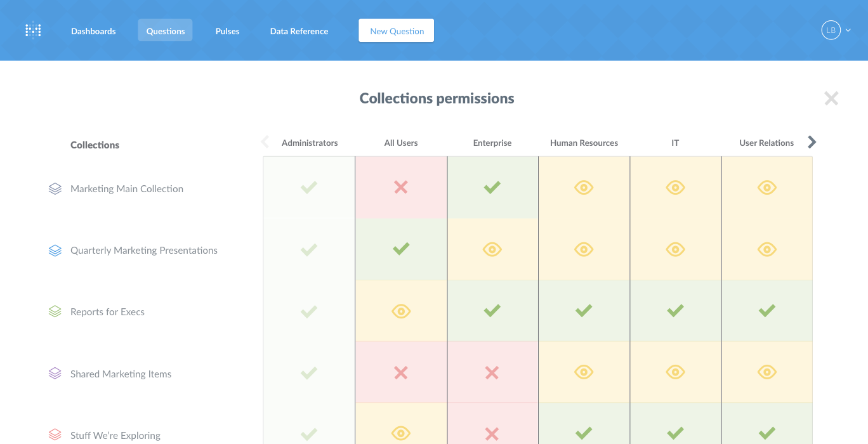Toggle Enterprise eye for Quarterly Marketing Presentations
The width and height of the screenshot is (868, 444).
[x=492, y=249]
